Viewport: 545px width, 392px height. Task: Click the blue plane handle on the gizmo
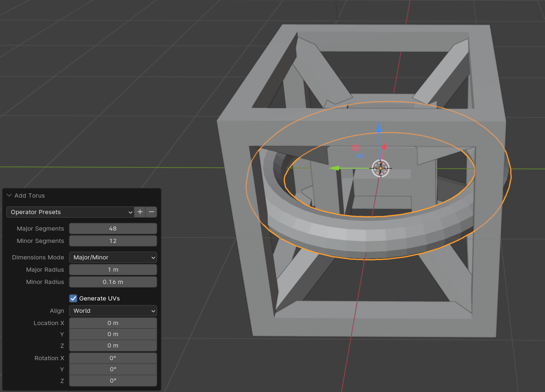(x=360, y=156)
